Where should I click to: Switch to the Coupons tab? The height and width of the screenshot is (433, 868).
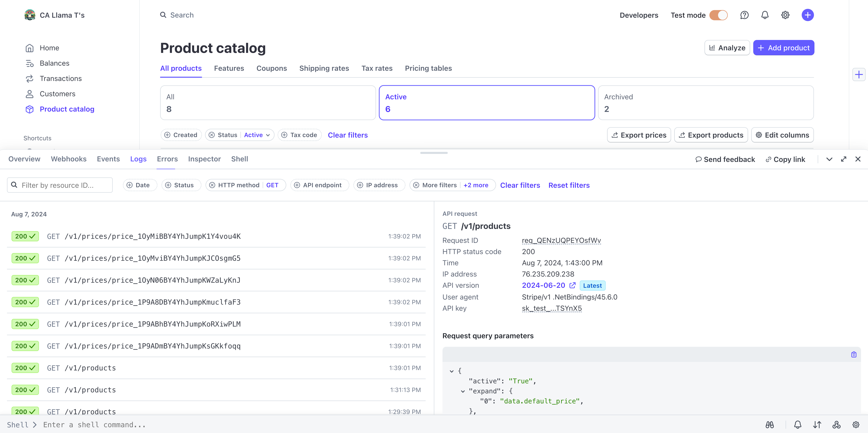pyautogui.click(x=271, y=69)
